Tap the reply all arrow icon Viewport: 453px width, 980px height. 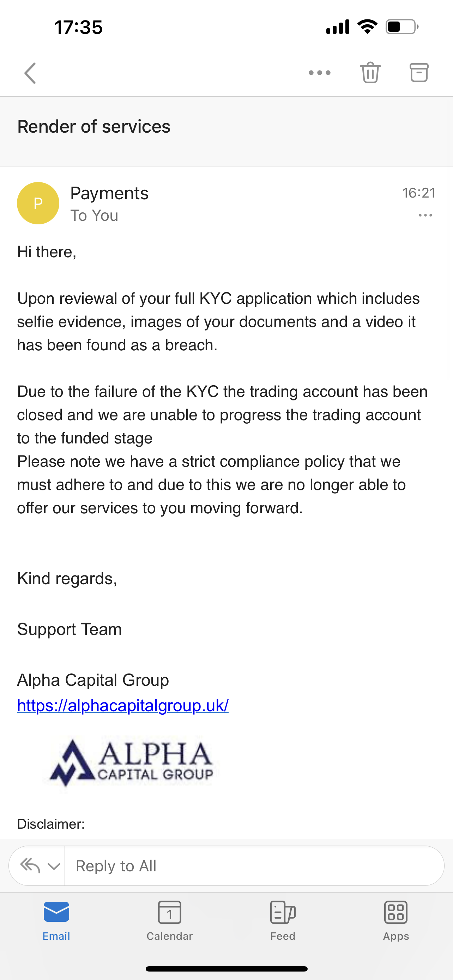[30, 865]
